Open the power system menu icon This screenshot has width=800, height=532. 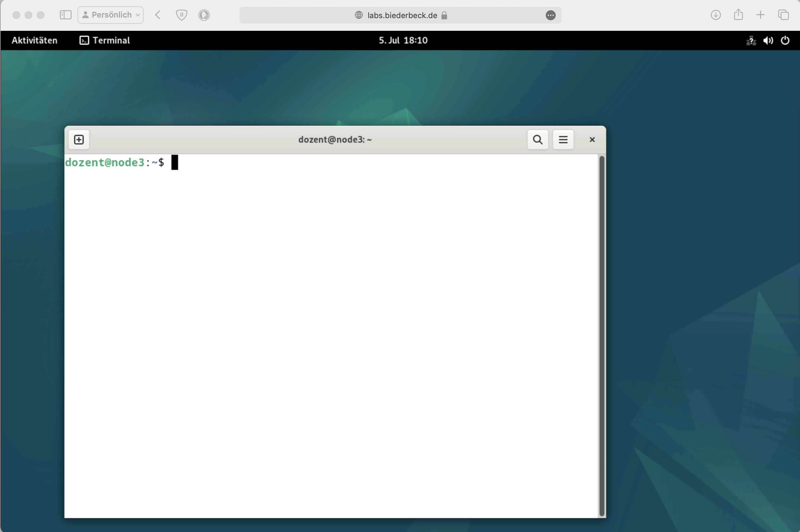(785, 41)
